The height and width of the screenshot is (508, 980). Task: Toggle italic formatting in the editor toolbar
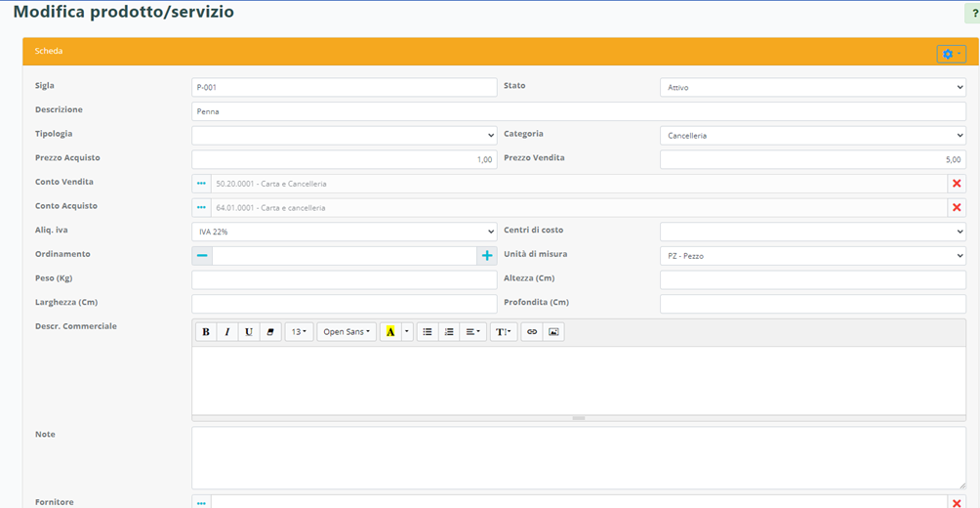tap(227, 332)
